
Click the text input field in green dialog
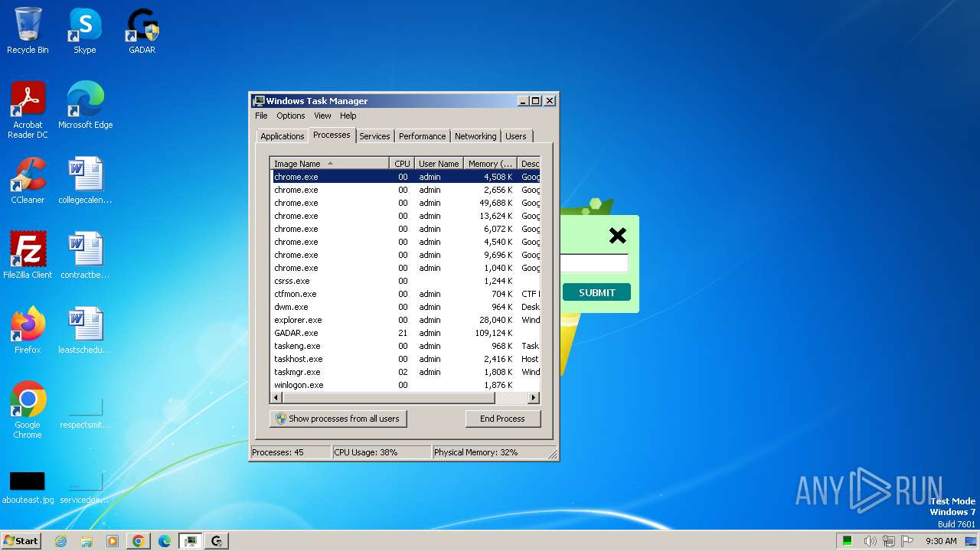tap(594, 263)
